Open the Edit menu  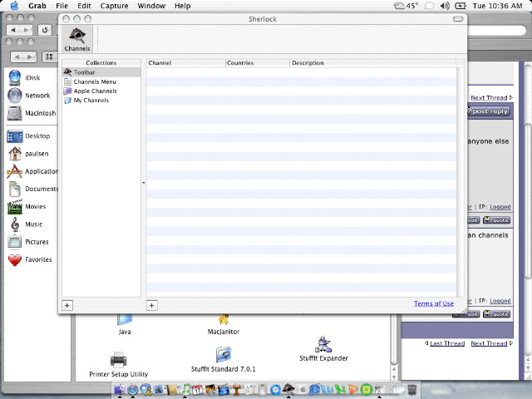tap(84, 6)
